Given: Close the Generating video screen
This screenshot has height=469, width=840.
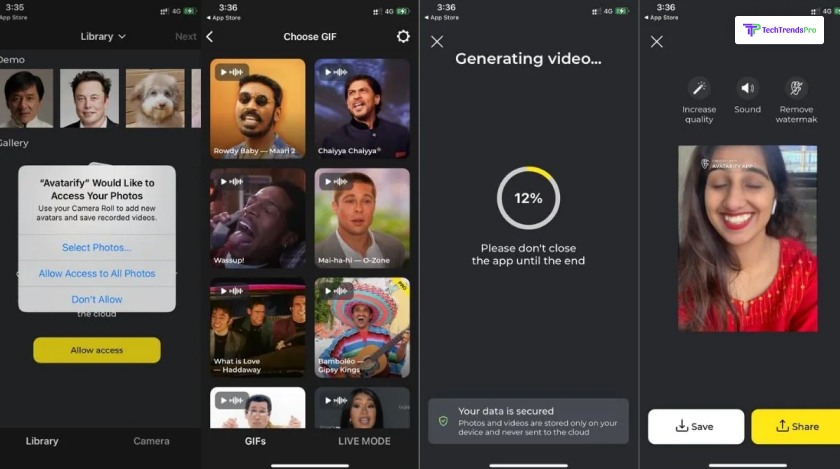Looking at the screenshot, I should (x=437, y=41).
